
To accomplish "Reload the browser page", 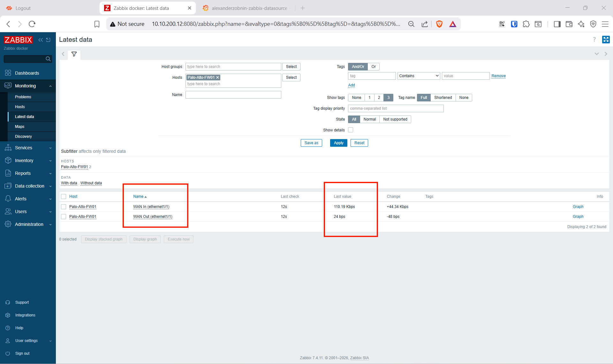I will coord(32,24).
